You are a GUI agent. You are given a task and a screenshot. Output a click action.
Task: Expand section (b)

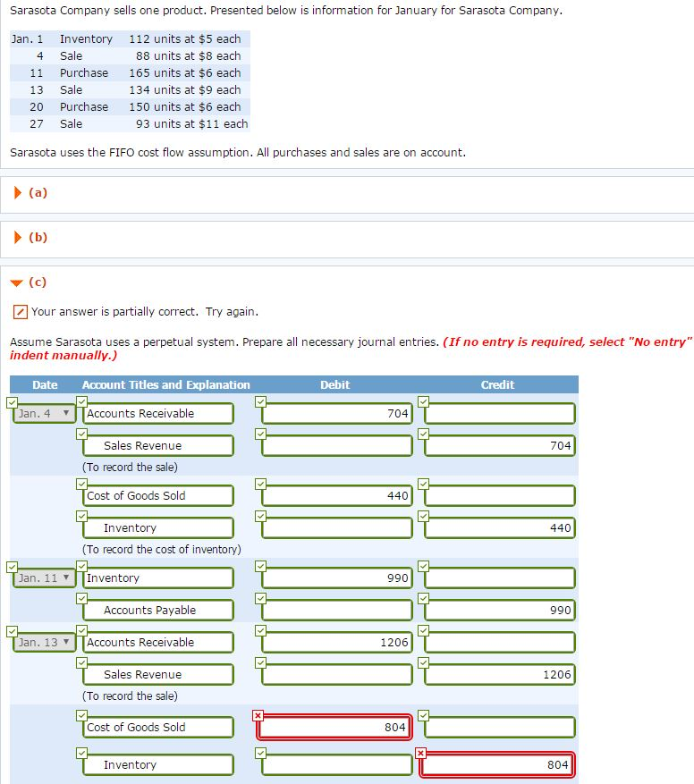click(18, 237)
